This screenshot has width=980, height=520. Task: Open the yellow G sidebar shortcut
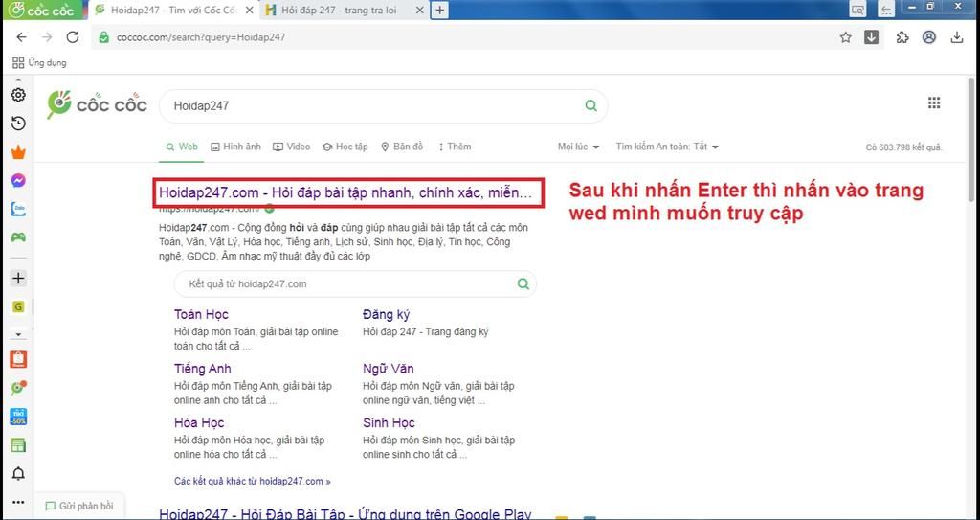click(x=18, y=306)
